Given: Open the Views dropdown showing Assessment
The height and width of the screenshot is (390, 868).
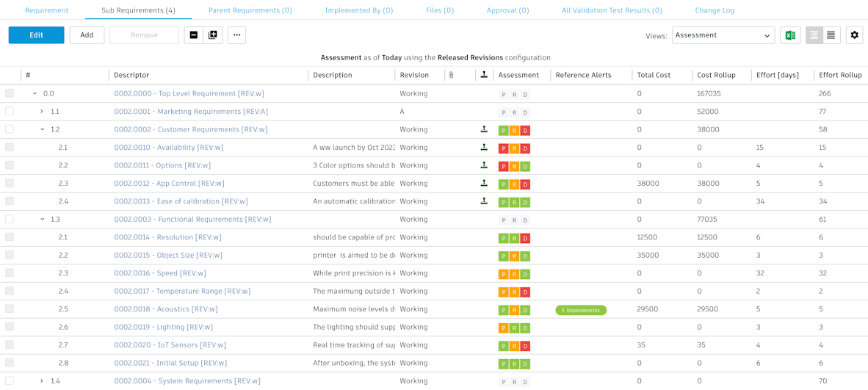Looking at the screenshot, I should pyautogui.click(x=723, y=35).
